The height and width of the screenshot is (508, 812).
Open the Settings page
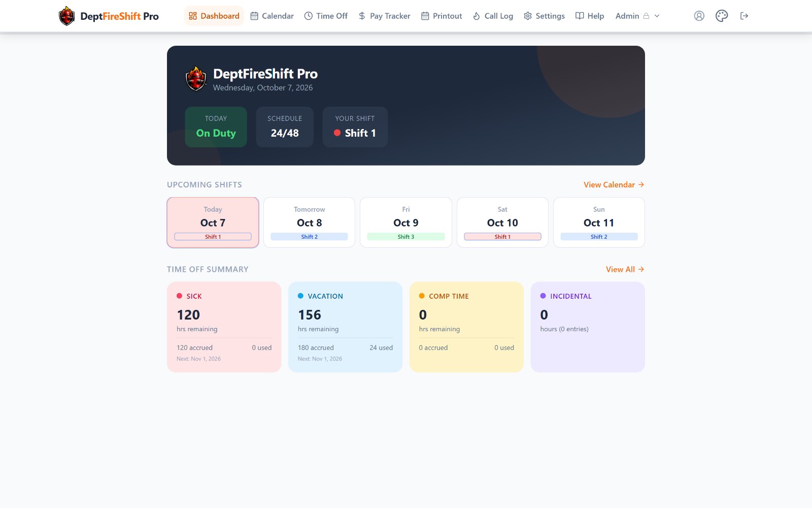coord(544,16)
